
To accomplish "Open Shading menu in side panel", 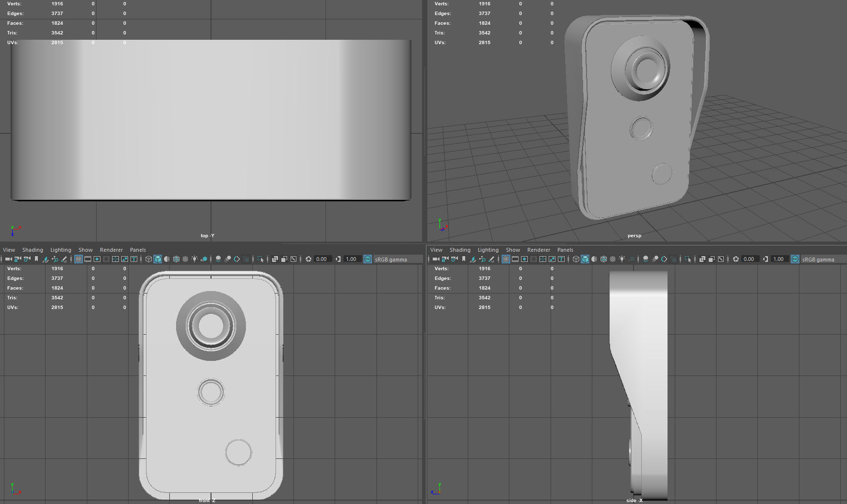I will (460, 250).
